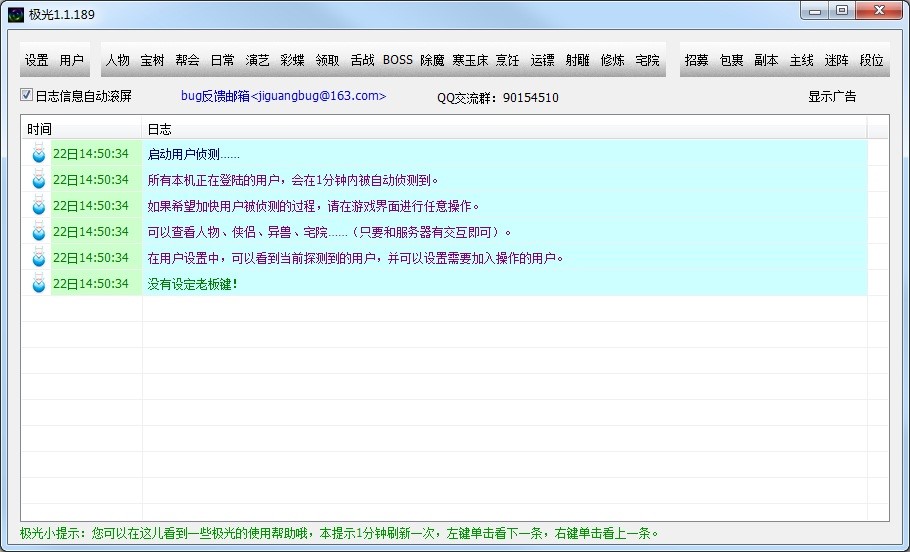Viewport: 910px width, 552px height.
Task: Select the 寒玉床 toolbar button
Action: pyautogui.click(x=470, y=60)
